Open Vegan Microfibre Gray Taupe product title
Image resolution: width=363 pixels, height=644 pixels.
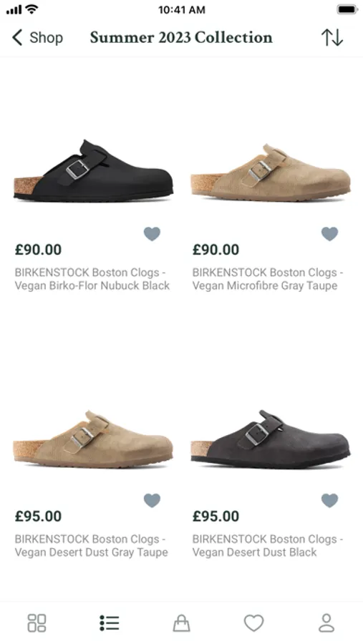pos(268,279)
